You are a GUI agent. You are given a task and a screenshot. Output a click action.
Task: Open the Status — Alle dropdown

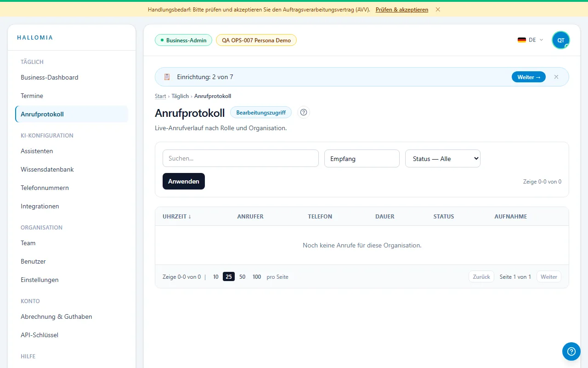[443, 158]
